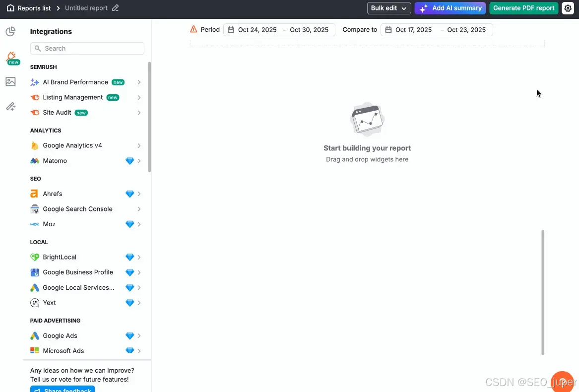Click the Google Business Profile store icon

coord(35,272)
